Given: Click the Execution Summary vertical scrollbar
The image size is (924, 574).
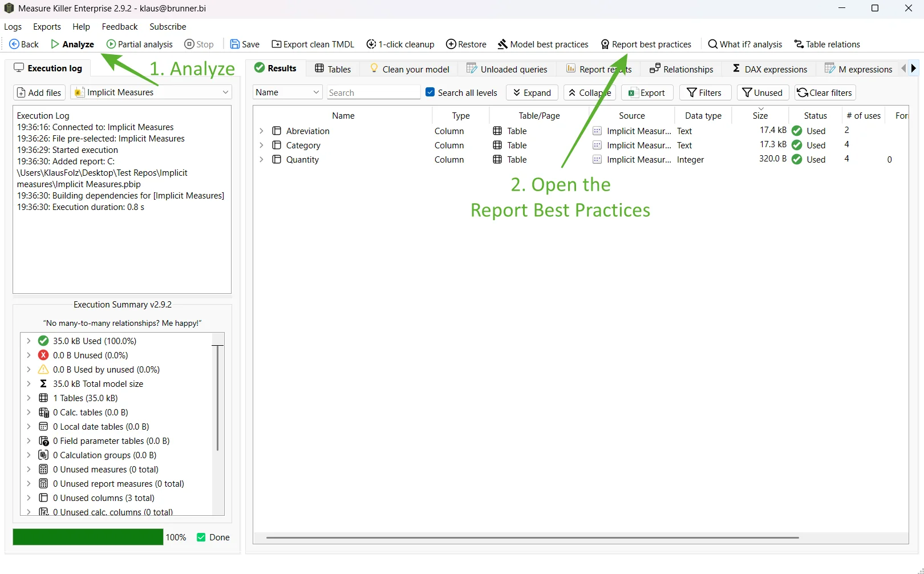Looking at the screenshot, I should tap(217, 397).
